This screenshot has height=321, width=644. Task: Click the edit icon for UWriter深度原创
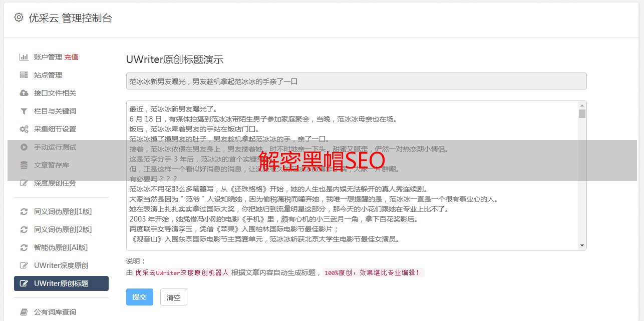click(24, 265)
